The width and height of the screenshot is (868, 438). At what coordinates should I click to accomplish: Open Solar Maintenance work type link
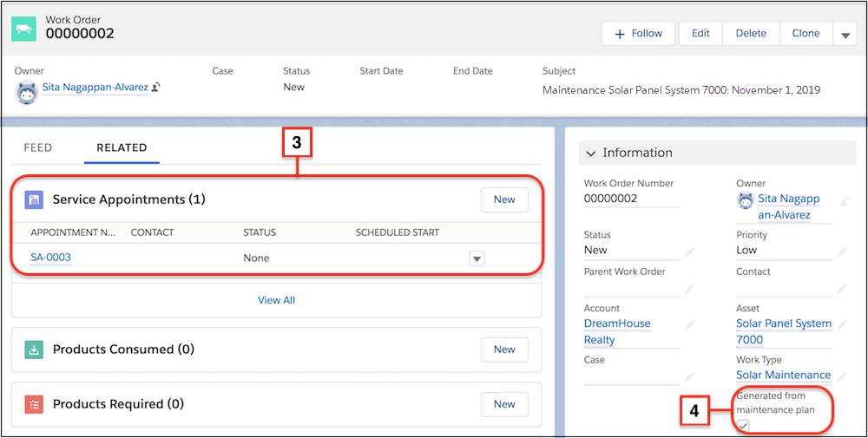pos(783,375)
